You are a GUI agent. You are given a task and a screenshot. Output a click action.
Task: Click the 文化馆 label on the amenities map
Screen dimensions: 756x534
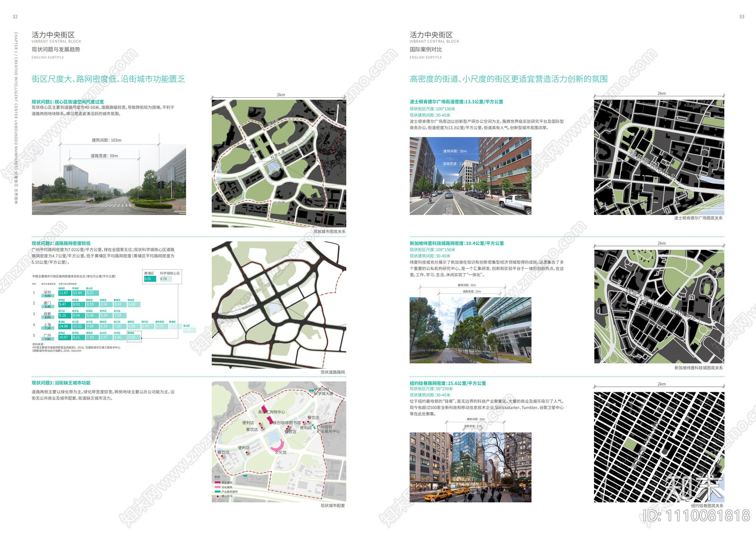(281, 452)
